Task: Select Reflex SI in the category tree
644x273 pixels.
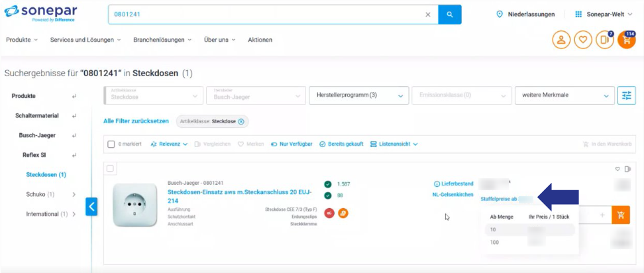Action: (x=34, y=155)
